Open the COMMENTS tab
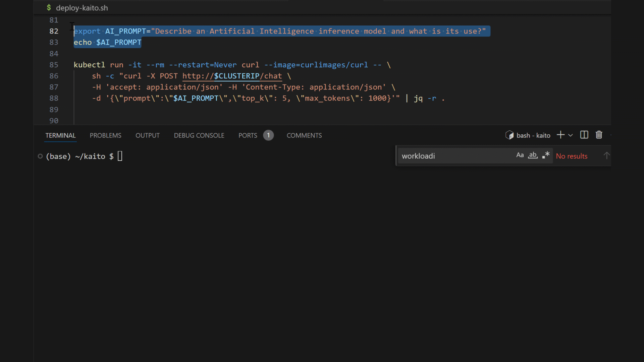 coord(304,135)
